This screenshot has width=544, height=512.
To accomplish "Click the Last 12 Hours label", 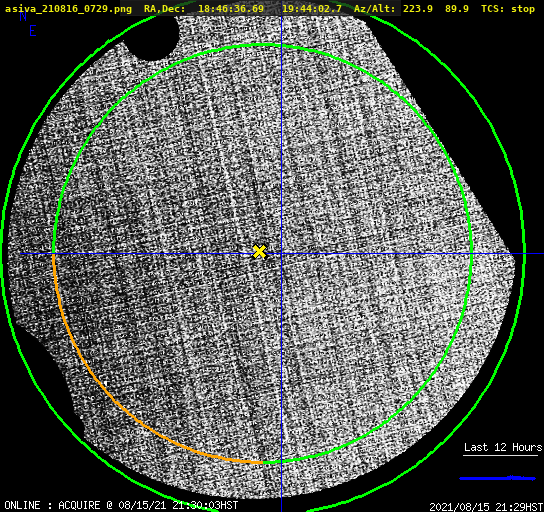I will coord(503,447).
